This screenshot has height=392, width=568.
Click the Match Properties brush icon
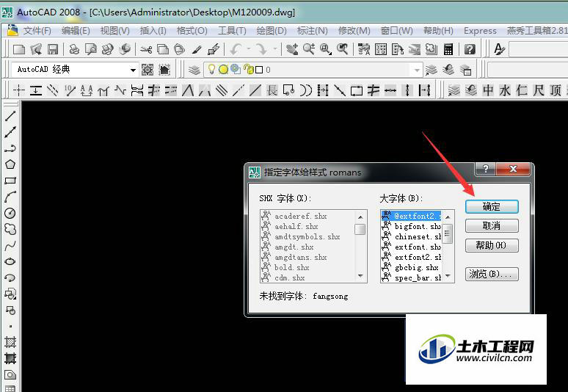(x=197, y=49)
